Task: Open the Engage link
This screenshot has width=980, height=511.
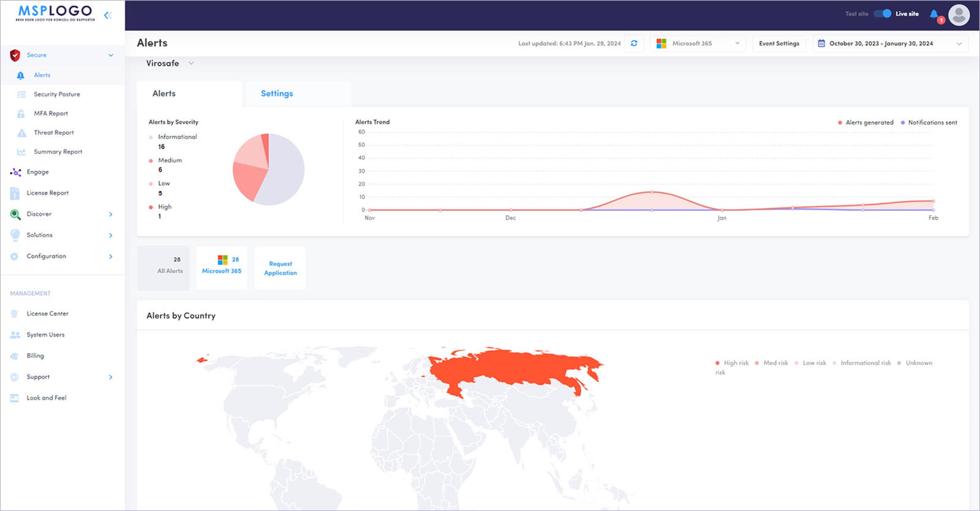Action: (38, 172)
